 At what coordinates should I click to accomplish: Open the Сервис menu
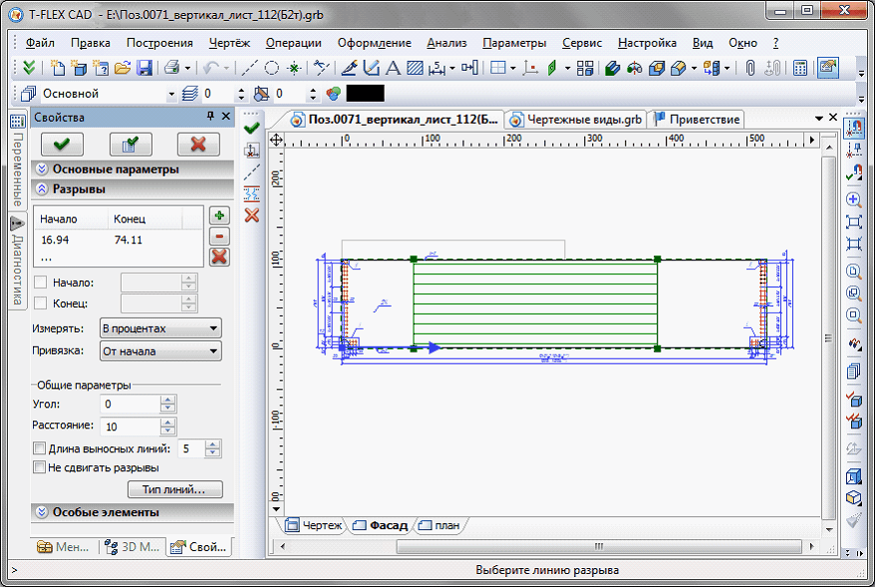click(582, 43)
